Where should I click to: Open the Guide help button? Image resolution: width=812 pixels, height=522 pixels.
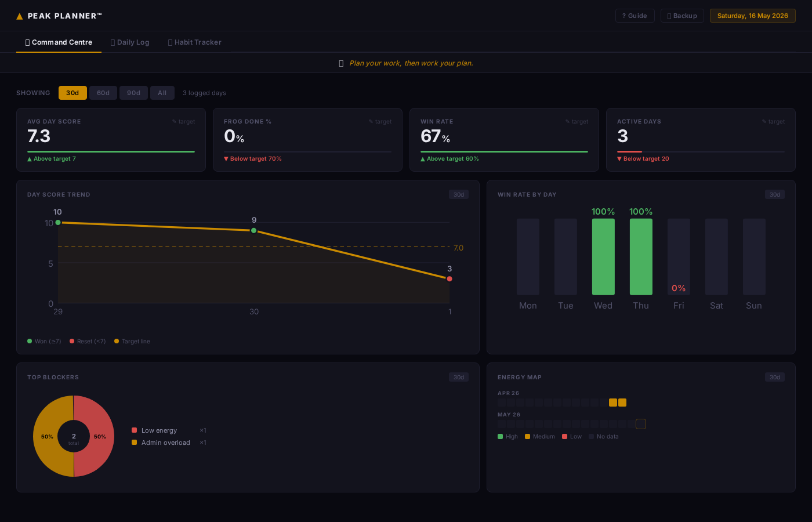coord(635,16)
